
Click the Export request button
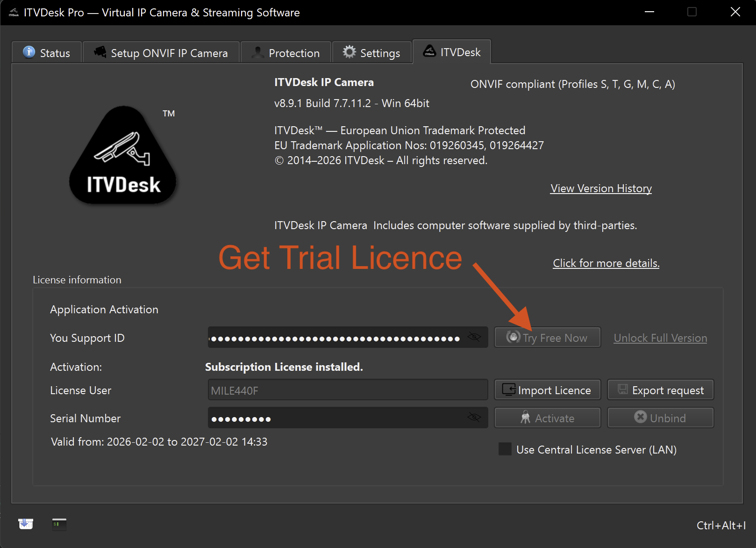tap(660, 390)
